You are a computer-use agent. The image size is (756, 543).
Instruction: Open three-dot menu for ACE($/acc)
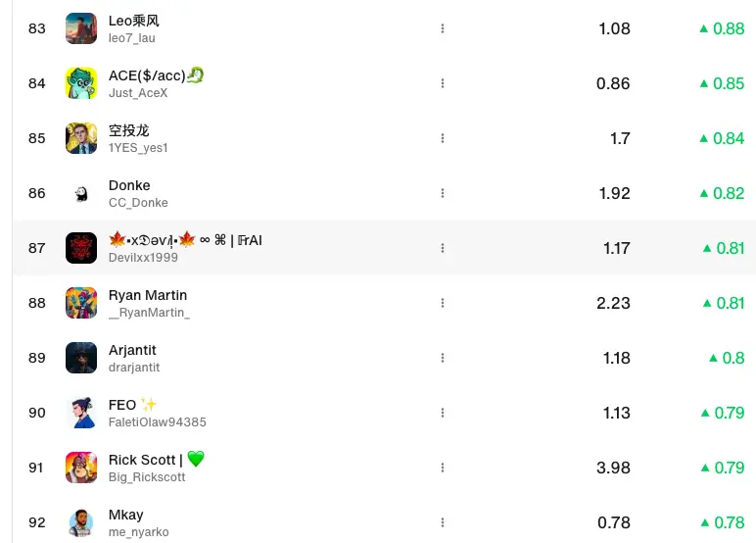coord(442,83)
